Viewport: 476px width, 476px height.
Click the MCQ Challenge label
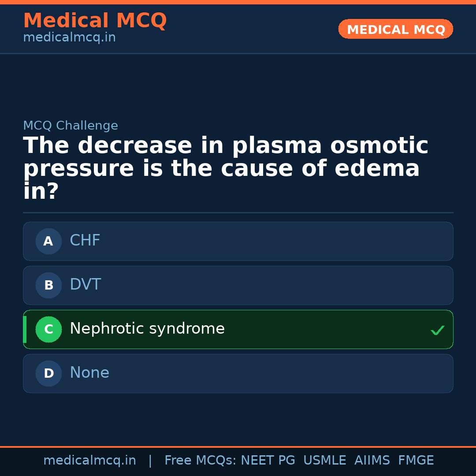point(71,126)
